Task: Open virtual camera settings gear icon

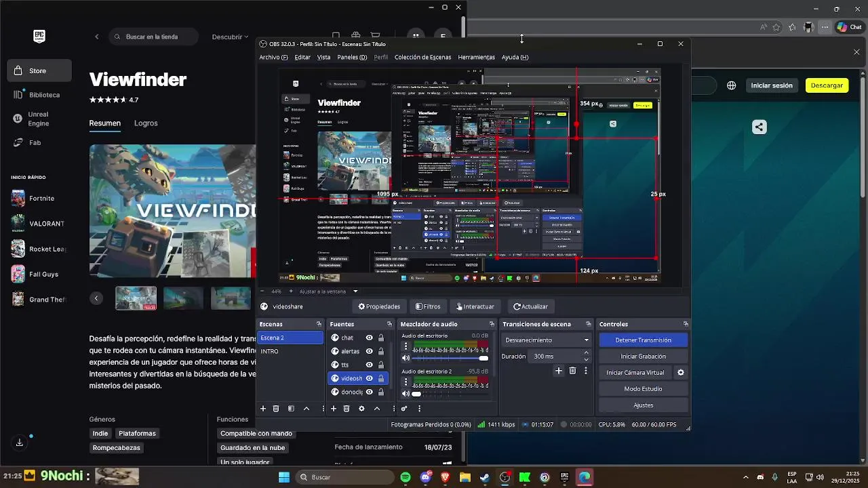Action: [681, 373]
